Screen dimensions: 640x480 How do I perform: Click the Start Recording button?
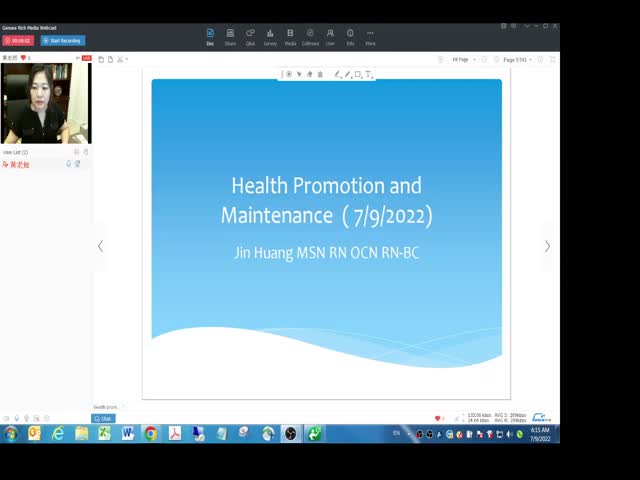[63, 40]
